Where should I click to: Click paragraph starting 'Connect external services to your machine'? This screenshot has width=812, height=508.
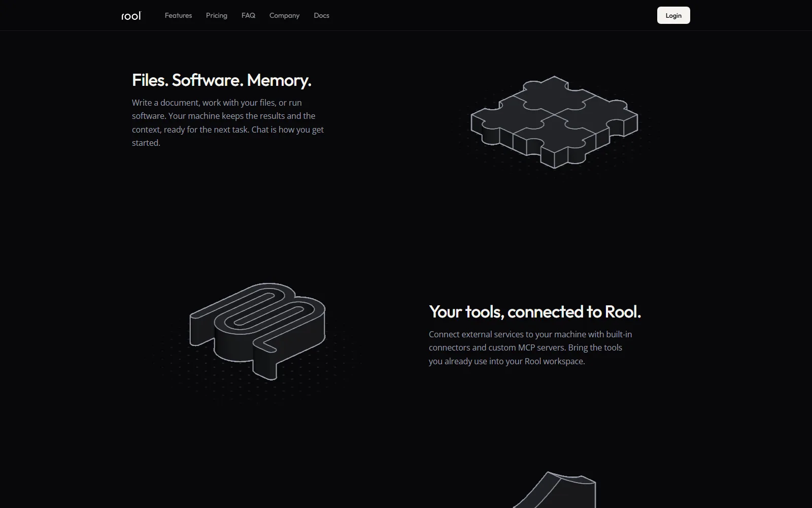[530, 348]
